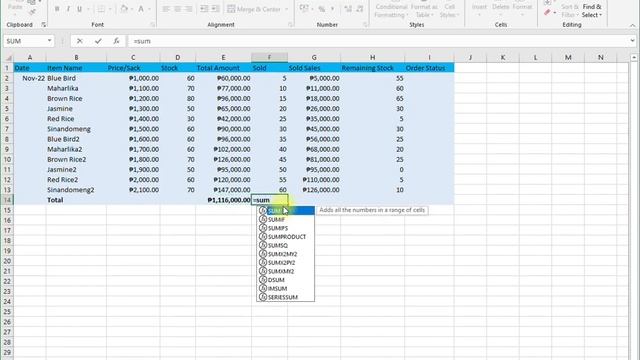
Task: Click the Align Left icon
Action: 166,9
